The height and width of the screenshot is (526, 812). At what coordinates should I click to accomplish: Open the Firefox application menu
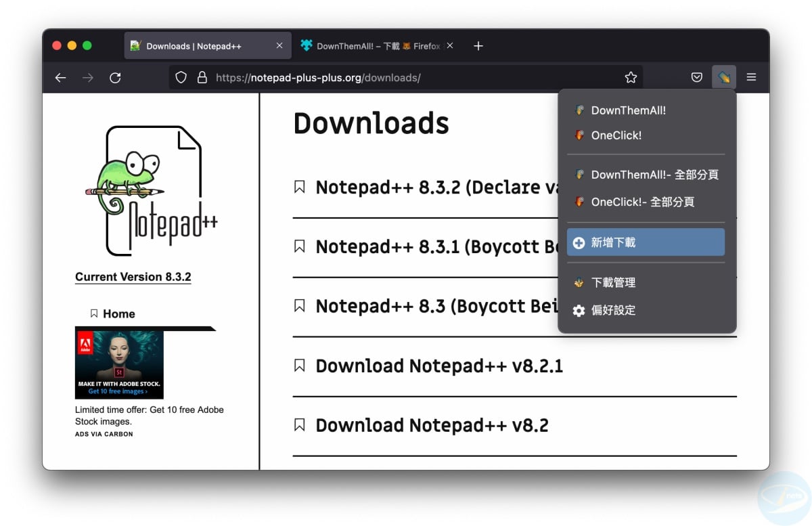[751, 76]
